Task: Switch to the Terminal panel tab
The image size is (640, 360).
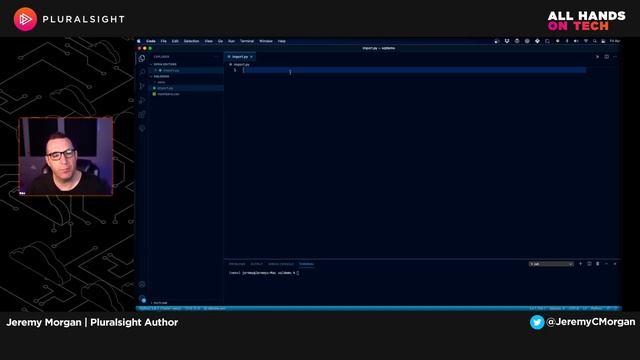Action: click(x=306, y=264)
